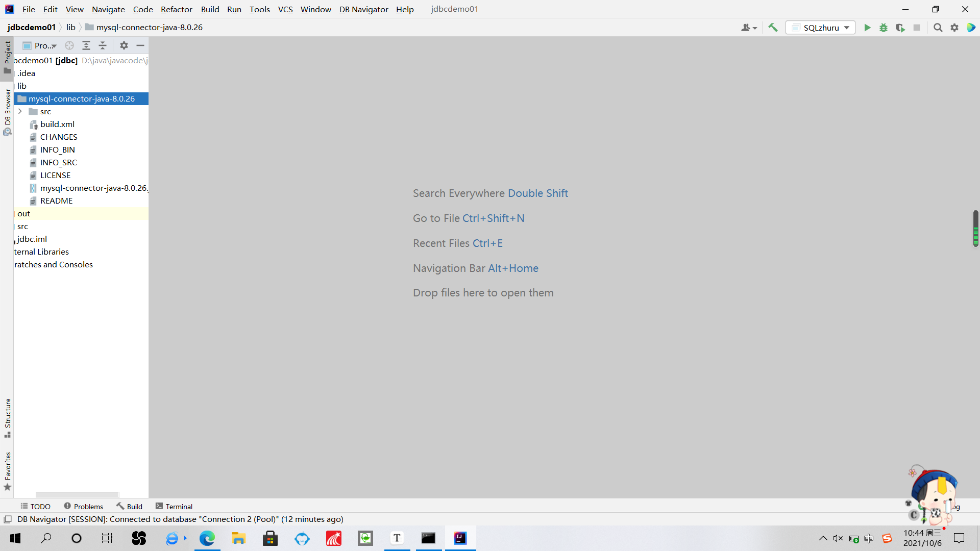Screen dimensions: 980x551
Task: Collapse All items in the Project panel
Action: point(102,45)
